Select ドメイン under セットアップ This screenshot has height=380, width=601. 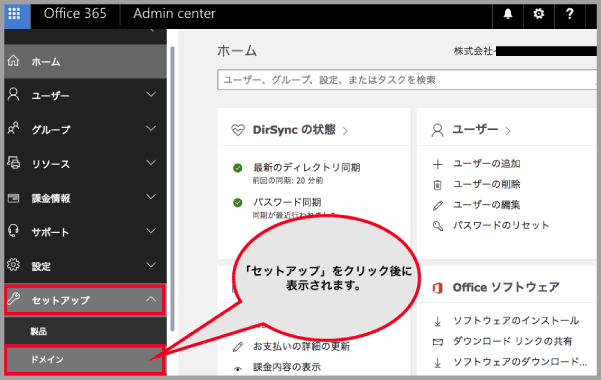pyautogui.click(x=85, y=360)
